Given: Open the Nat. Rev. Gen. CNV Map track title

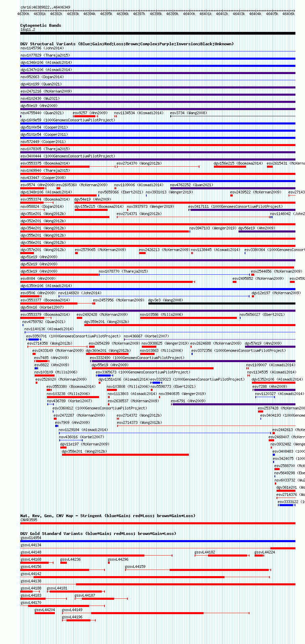Looking at the screenshot, I should 108,516.
